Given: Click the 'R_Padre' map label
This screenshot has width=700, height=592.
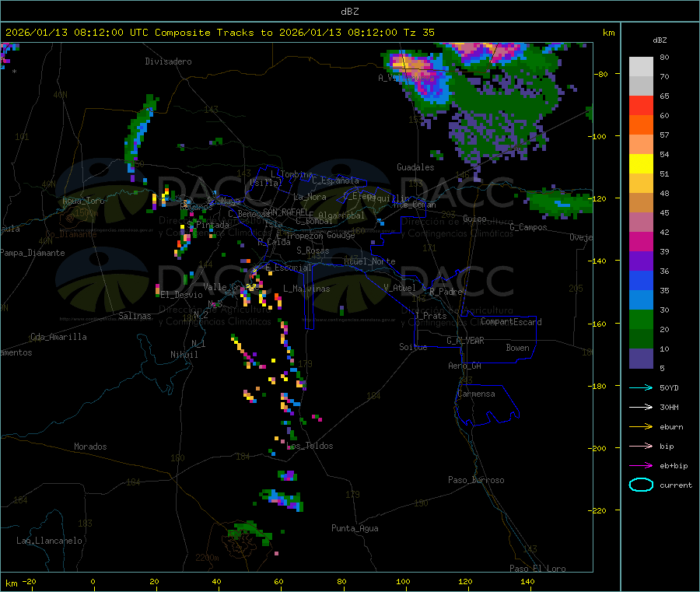Looking at the screenshot, I should (446, 292).
